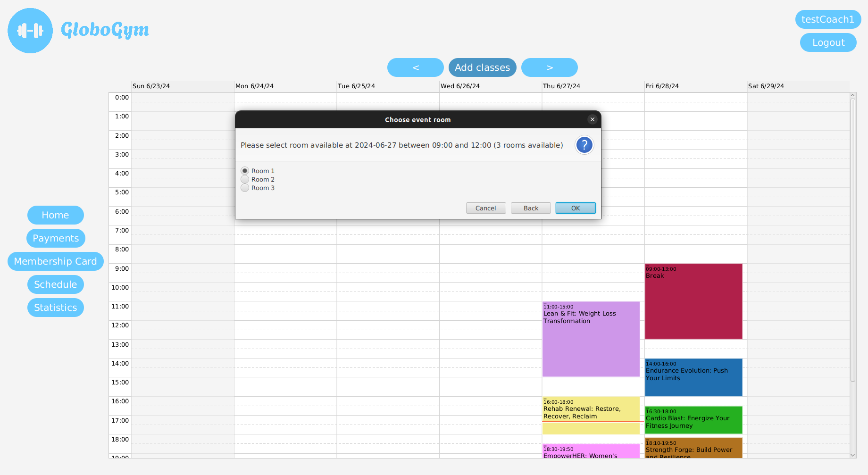The height and width of the screenshot is (475, 868).
Task: Open the Lean & Fit Weight Loss event
Action: (x=591, y=340)
